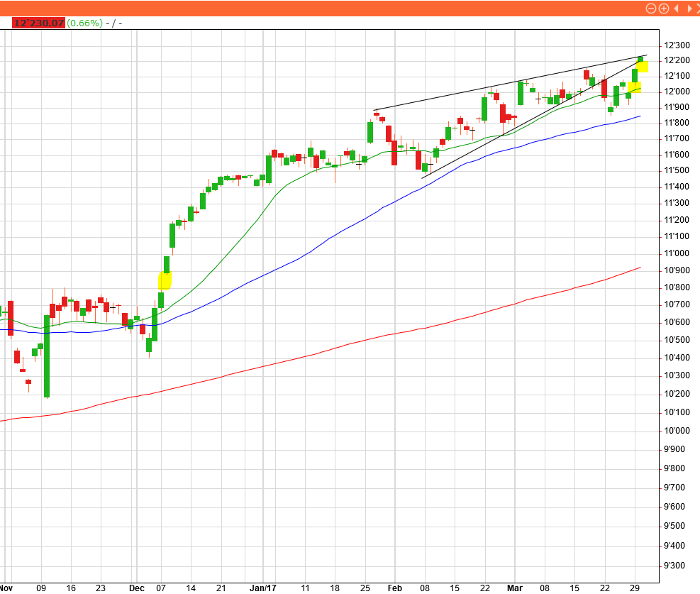This screenshot has height=594, width=700.
Task: Click the Dec label on the date axis
Action: (x=137, y=588)
